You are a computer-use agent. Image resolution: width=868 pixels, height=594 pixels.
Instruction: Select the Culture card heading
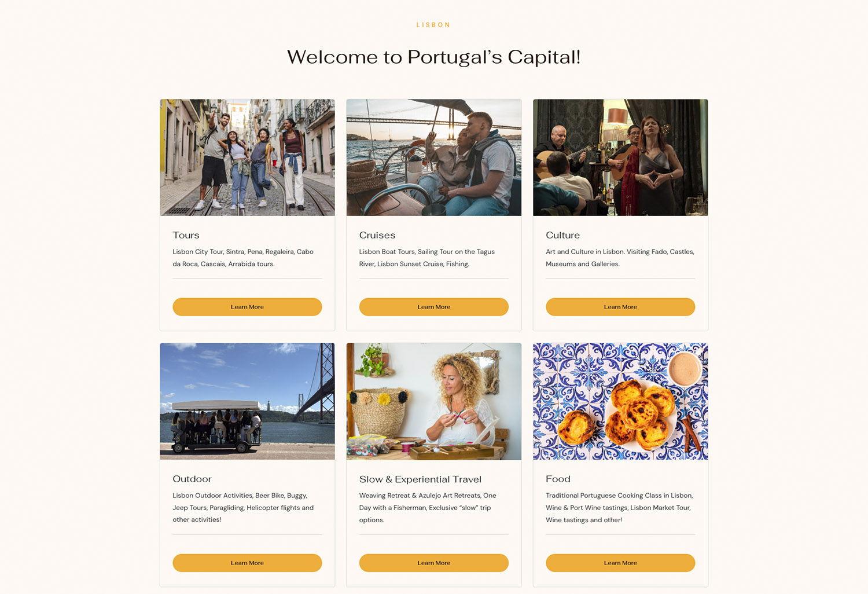tap(562, 235)
